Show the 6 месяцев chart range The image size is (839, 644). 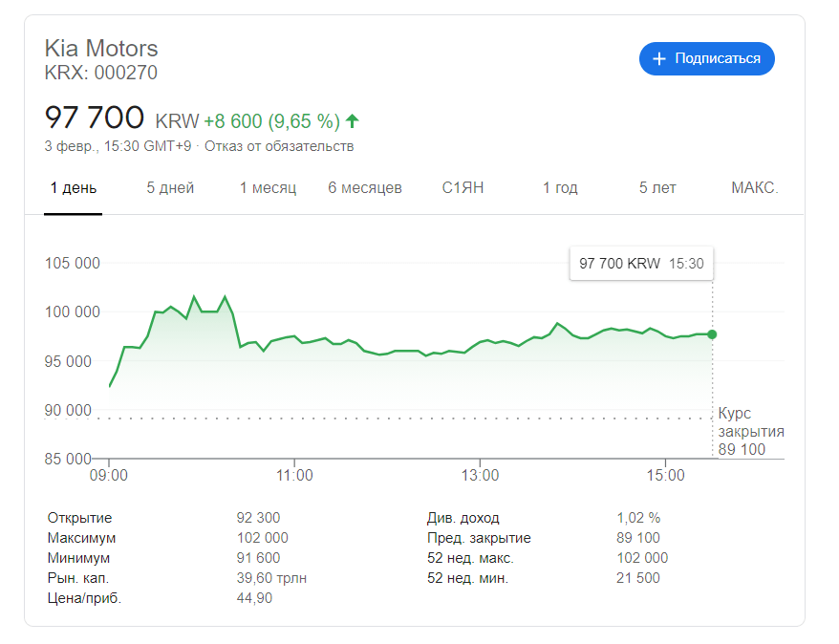(365, 187)
